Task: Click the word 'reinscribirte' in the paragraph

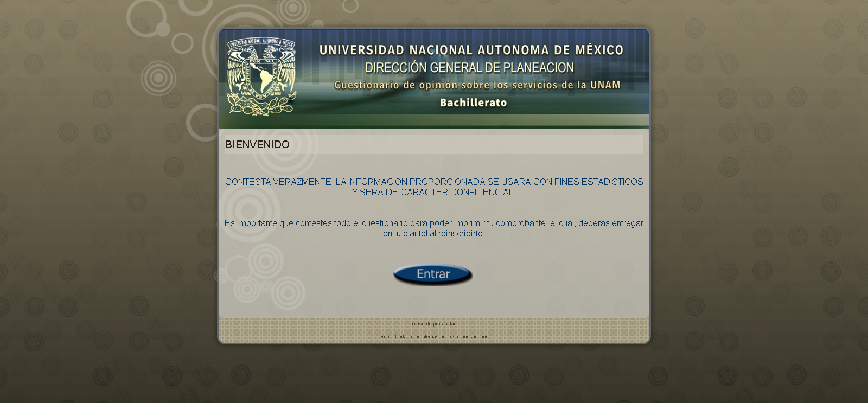Action: pyautogui.click(x=461, y=234)
